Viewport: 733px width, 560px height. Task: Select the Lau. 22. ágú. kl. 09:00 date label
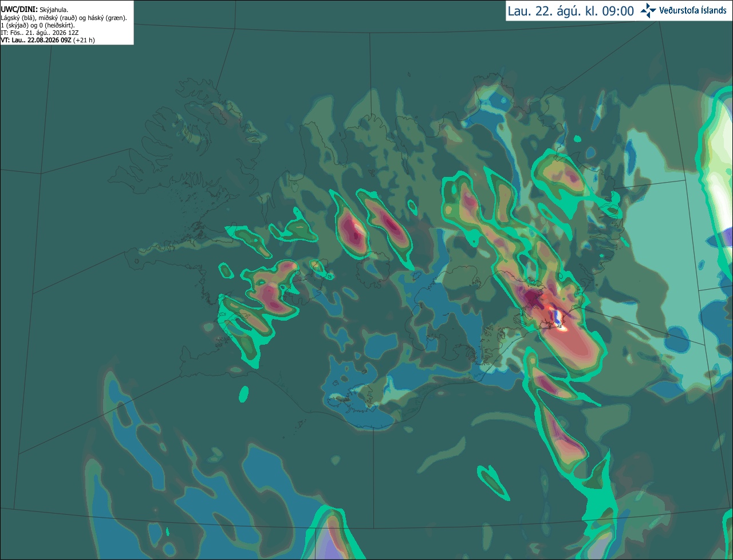pyautogui.click(x=571, y=11)
